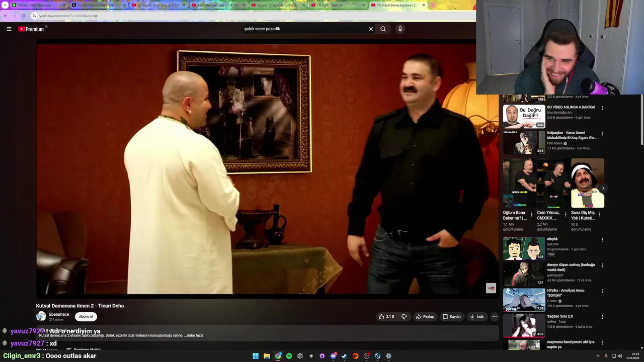This screenshot has height=362, width=644.
Task: Open Chrome from the taskbar
Action: pyautogui.click(x=278, y=356)
